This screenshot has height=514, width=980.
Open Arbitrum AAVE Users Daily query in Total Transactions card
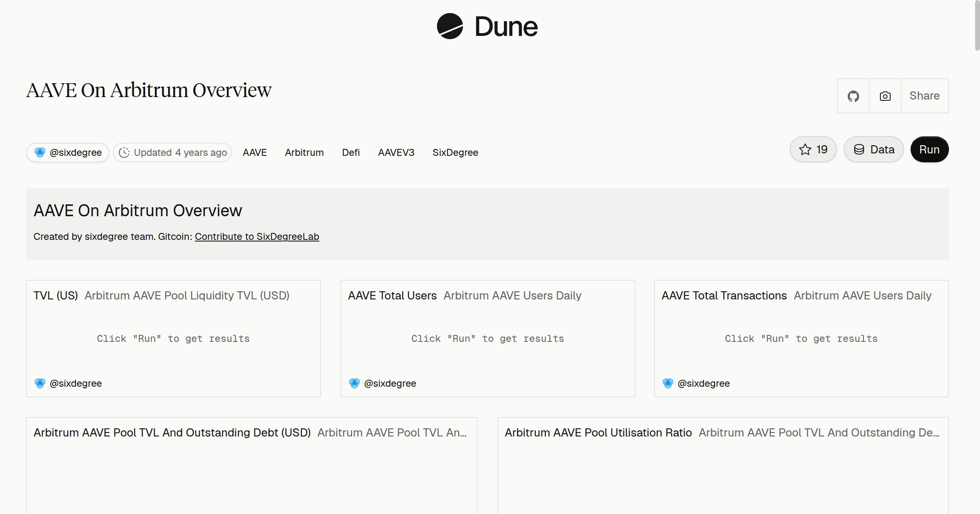[x=862, y=295]
